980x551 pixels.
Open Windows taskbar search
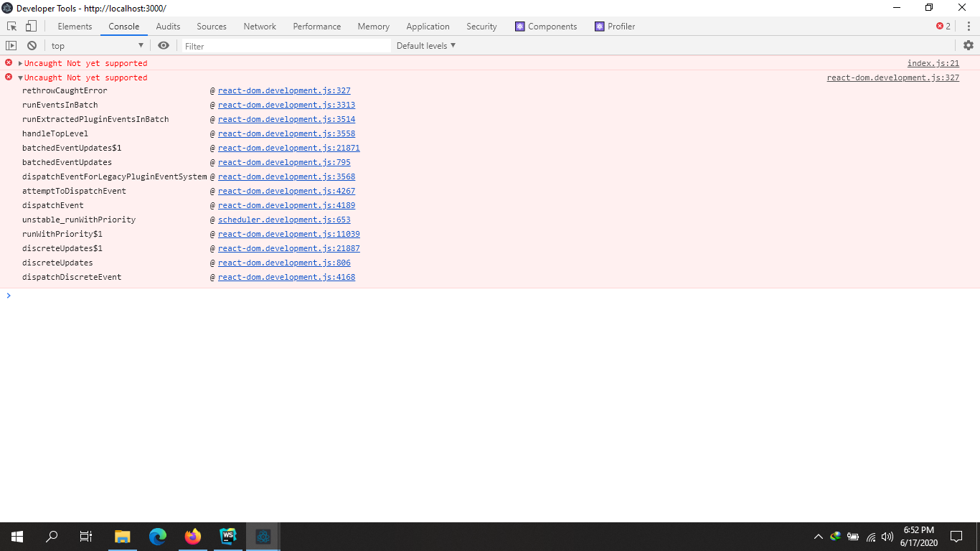point(52,537)
